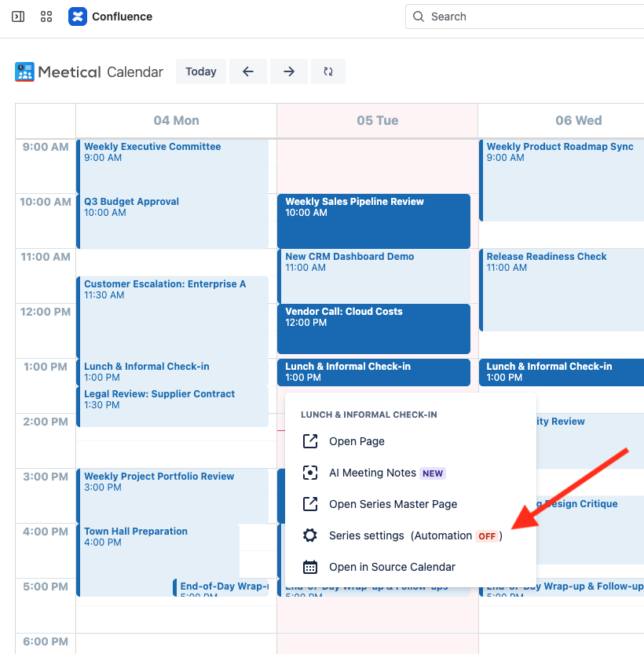The image size is (644, 654).
Task: Open Customer Escalation: Enterprise A event
Action: click(x=172, y=316)
